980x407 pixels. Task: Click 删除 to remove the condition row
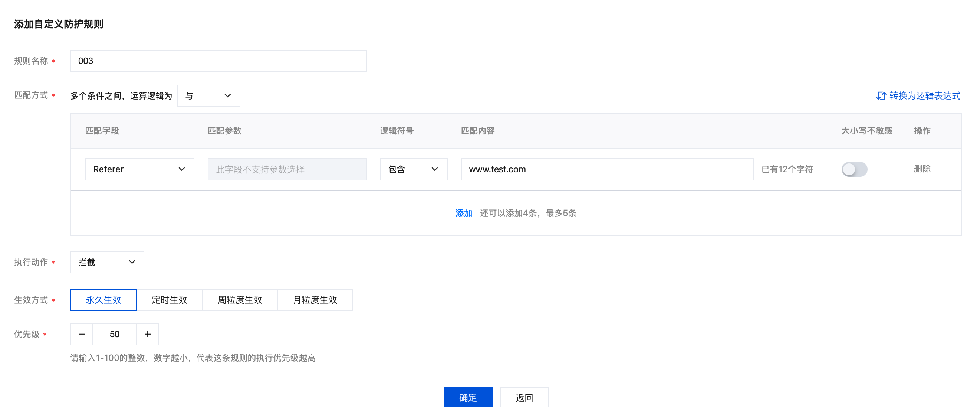922,169
